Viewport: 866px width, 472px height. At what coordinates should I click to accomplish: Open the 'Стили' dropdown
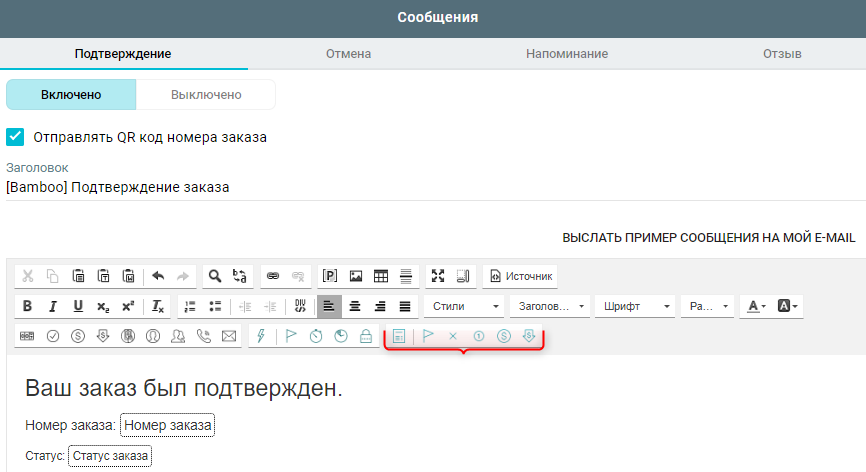(x=464, y=306)
